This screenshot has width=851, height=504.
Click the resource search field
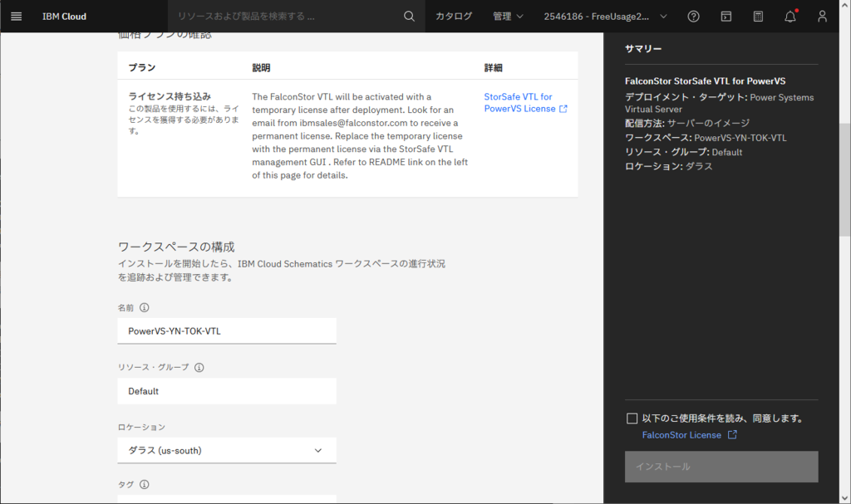(x=288, y=17)
